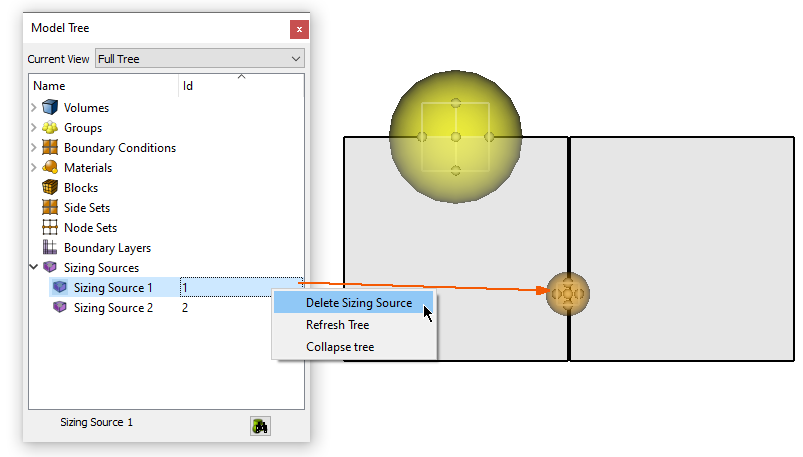Select Refresh Tree menu entry
Viewport: 803px width, 457px height.
tap(337, 325)
